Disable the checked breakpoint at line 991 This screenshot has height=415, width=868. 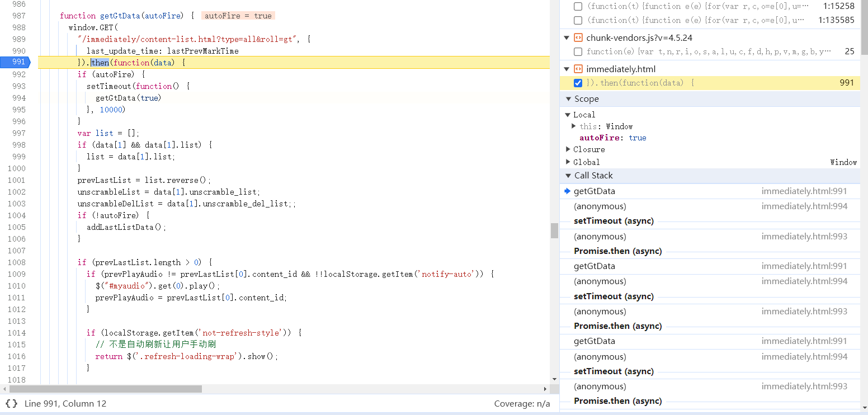(x=578, y=83)
